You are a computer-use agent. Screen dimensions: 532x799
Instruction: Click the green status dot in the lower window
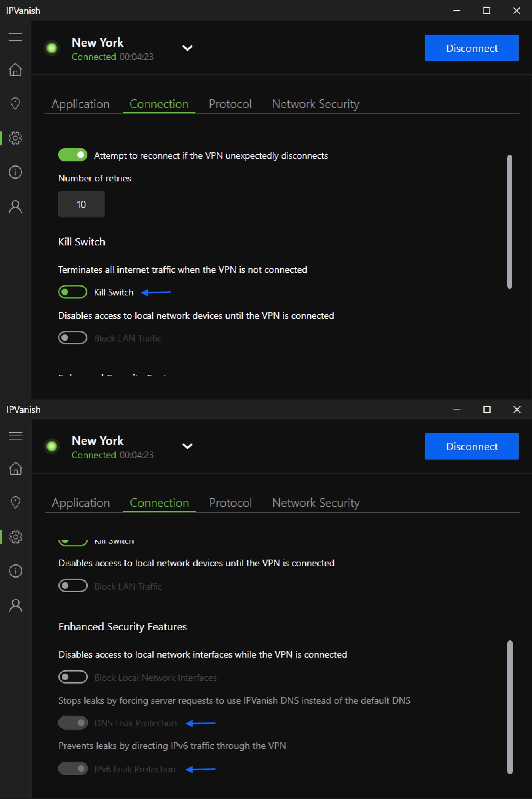tap(52, 446)
